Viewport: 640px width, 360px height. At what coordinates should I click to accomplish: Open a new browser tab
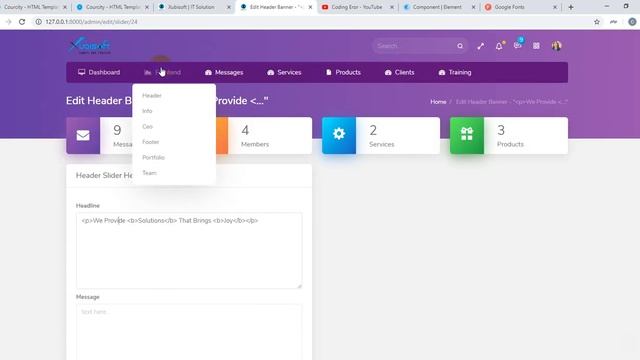click(571, 7)
